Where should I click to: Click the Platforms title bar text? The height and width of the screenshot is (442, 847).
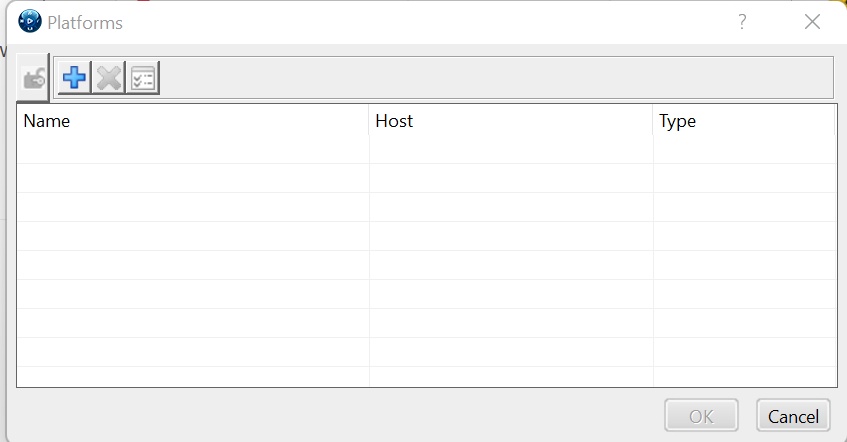point(85,22)
